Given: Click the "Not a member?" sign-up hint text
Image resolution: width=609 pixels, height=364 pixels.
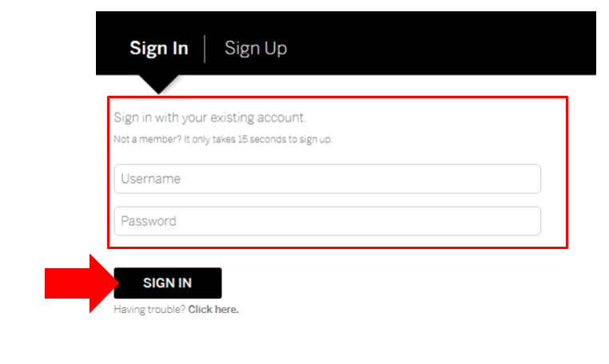Looking at the screenshot, I should coord(149,140).
